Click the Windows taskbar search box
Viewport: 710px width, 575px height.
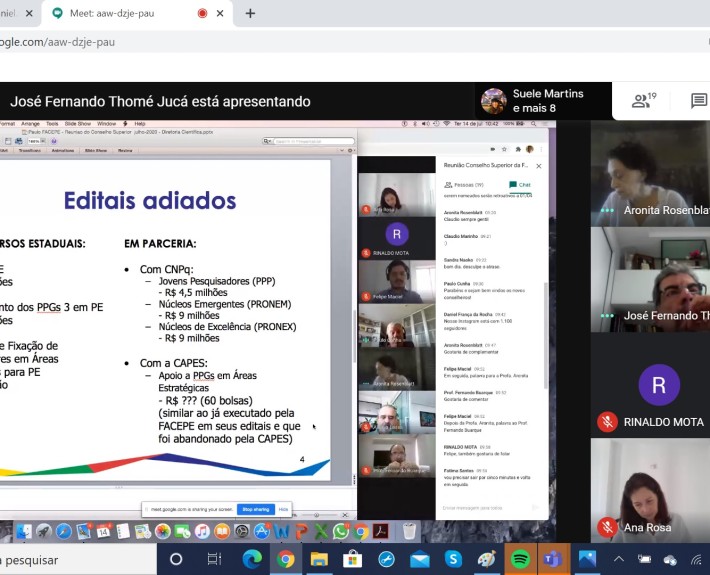(78, 560)
